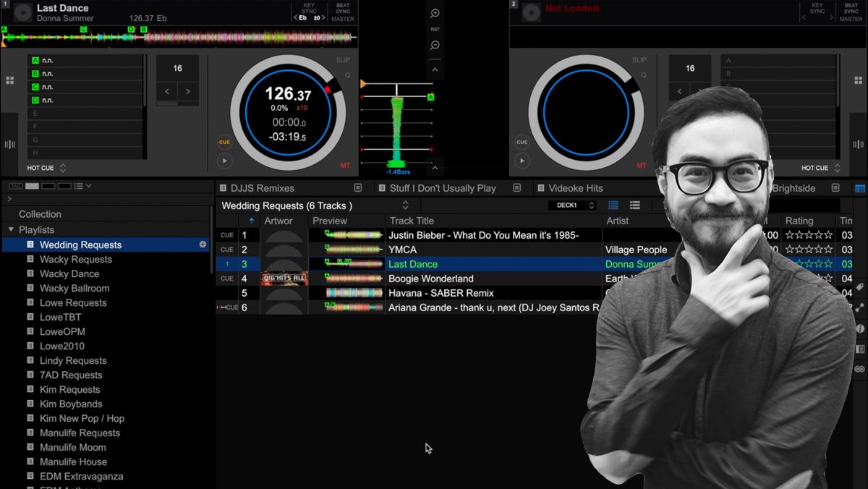The height and width of the screenshot is (489, 868).
Task: Expand the HOT CUE section chevron
Action: (63, 168)
